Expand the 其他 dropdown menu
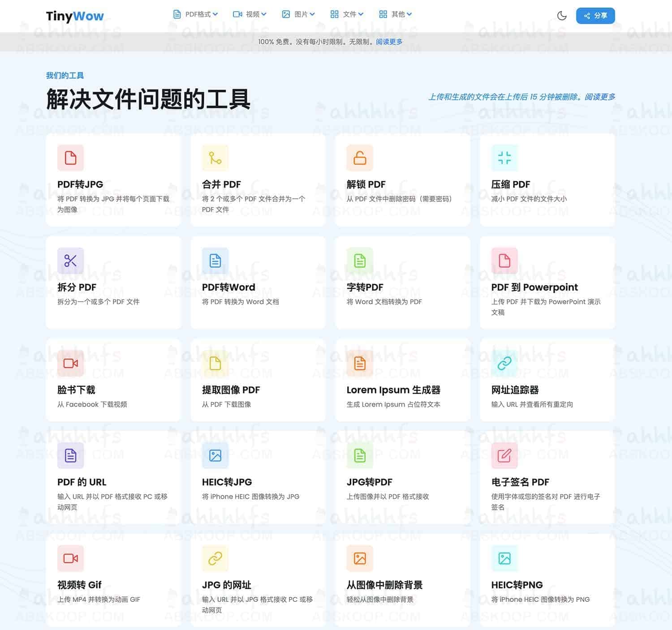Viewport: 672px width, 630px height. click(x=395, y=14)
